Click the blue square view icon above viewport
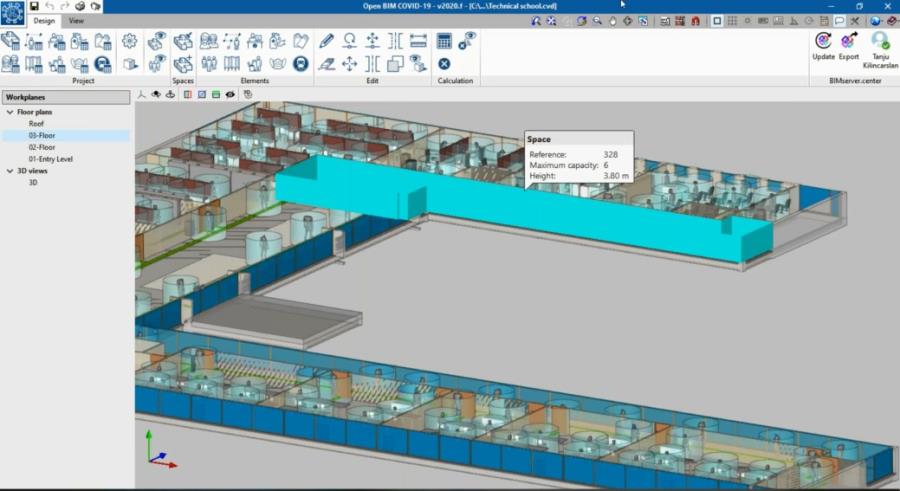The height and width of the screenshot is (491, 900). pos(202,95)
